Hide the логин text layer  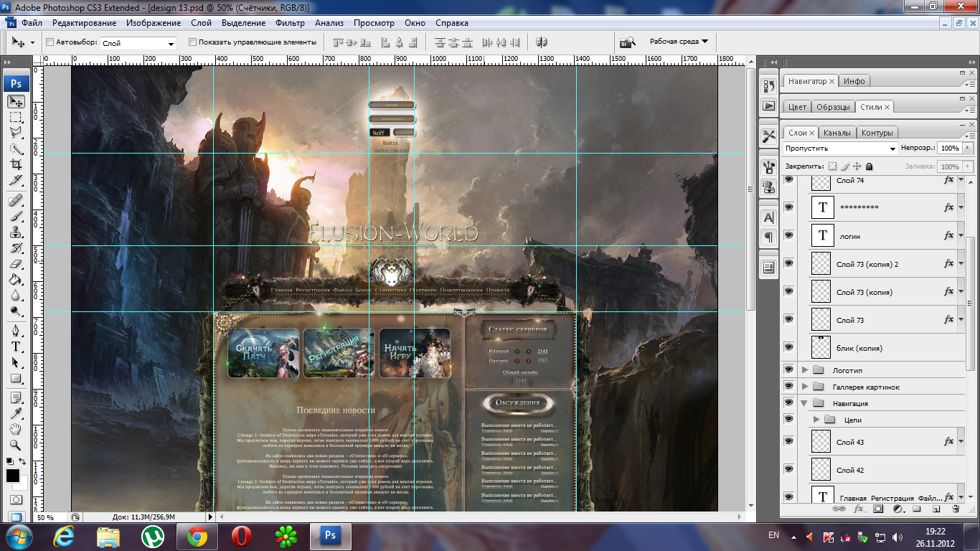[789, 235]
